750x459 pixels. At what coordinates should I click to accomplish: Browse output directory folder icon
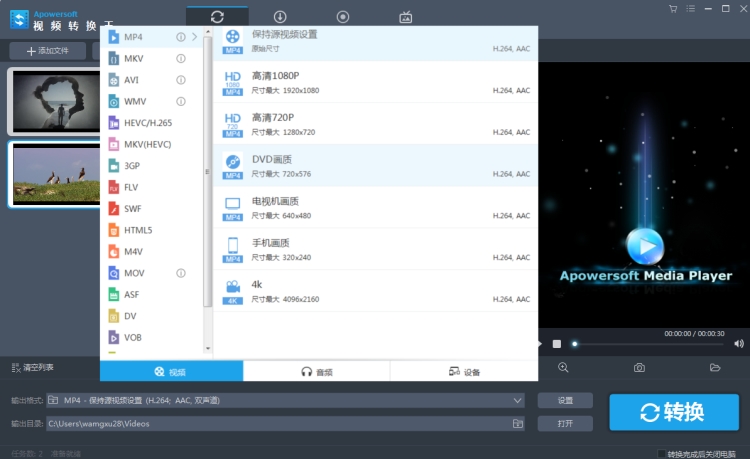click(x=517, y=424)
